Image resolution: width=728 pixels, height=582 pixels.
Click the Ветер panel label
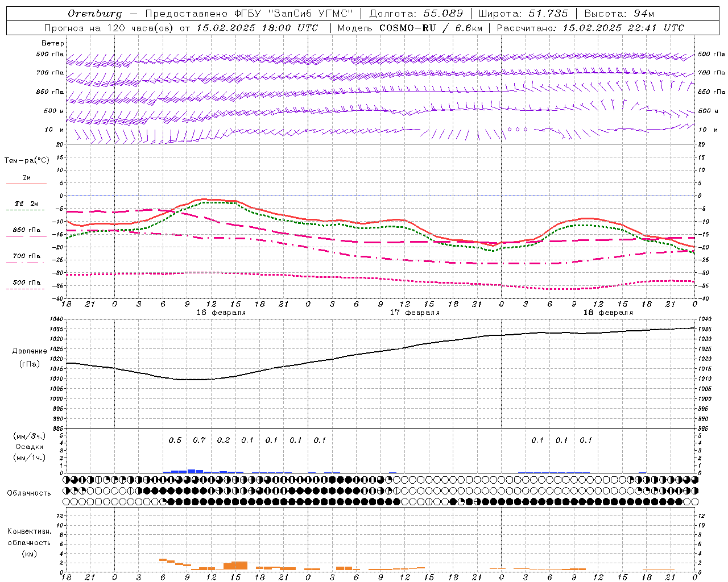(x=53, y=43)
